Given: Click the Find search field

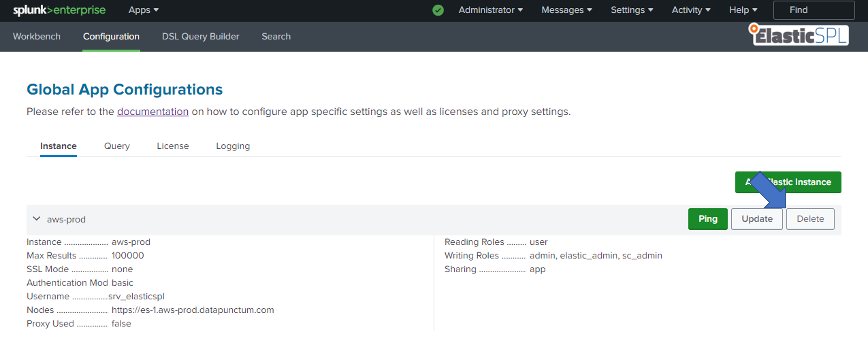Looking at the screenshot, I should tap(813, 10).
